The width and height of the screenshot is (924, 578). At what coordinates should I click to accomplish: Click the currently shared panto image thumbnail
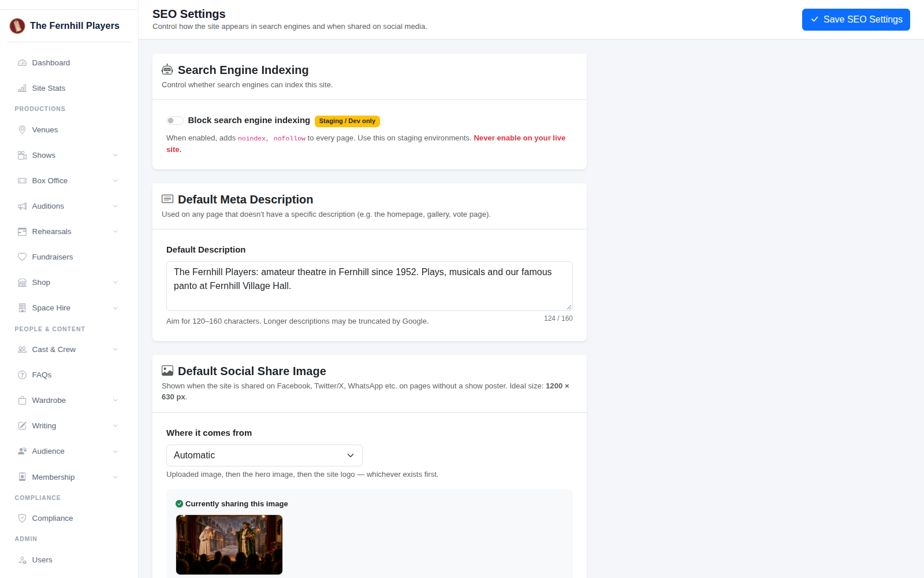[x=229, y=545]
